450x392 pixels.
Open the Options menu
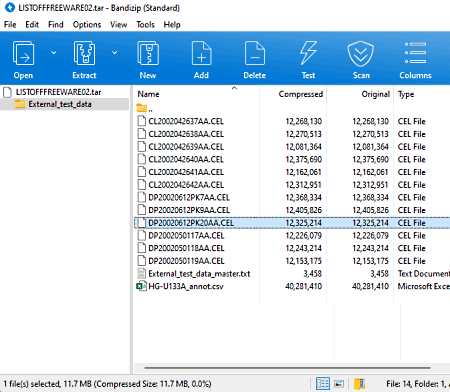(87, 25)
